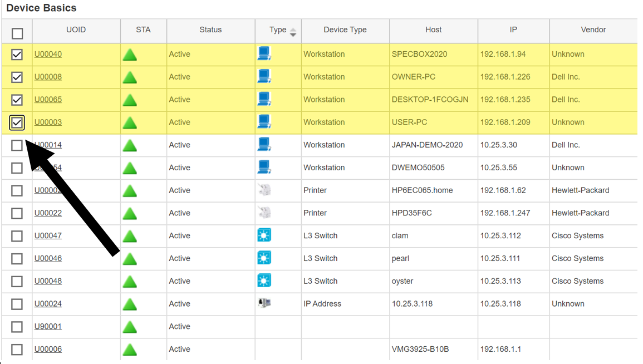
Task: Click workstation icon for SPECBOX2020
Action: (264, 53)
